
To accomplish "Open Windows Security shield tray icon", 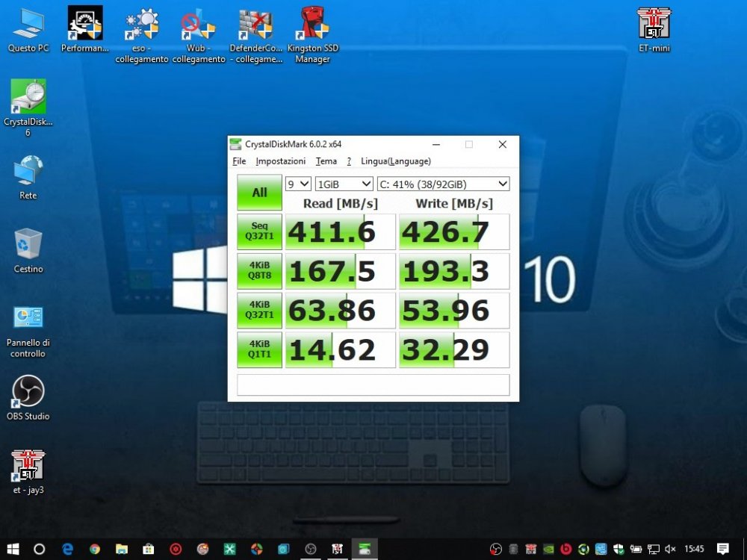I will point(619,549).
